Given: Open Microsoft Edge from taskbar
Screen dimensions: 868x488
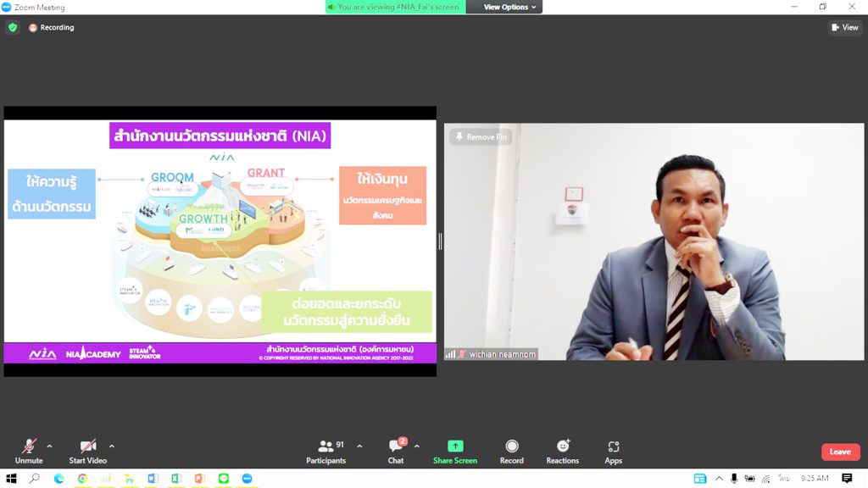Looking at the screenshot, I should click(x=58, y=478).
